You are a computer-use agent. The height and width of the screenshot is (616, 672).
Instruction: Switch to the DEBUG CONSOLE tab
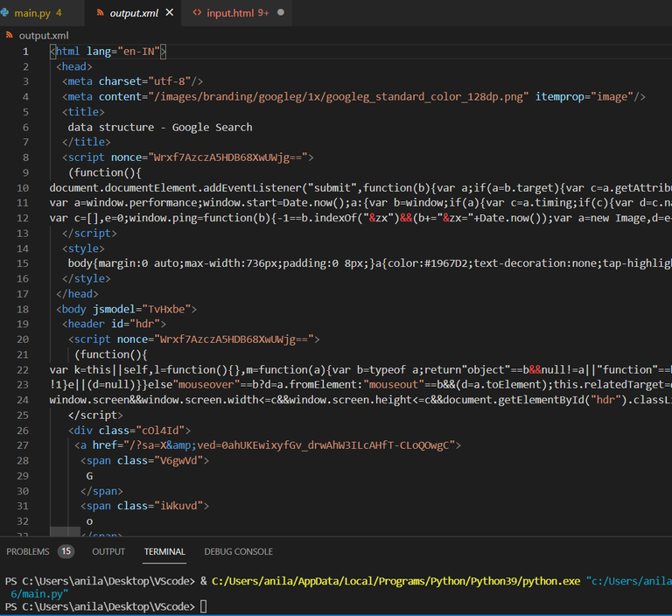click(238, 551)
